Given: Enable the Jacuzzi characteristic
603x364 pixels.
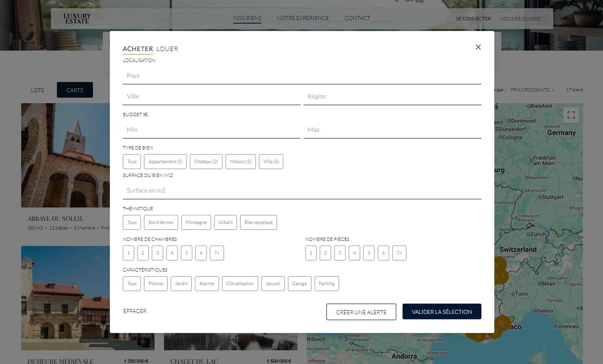Looking at the screenshot, I should (x=273, y=284).
